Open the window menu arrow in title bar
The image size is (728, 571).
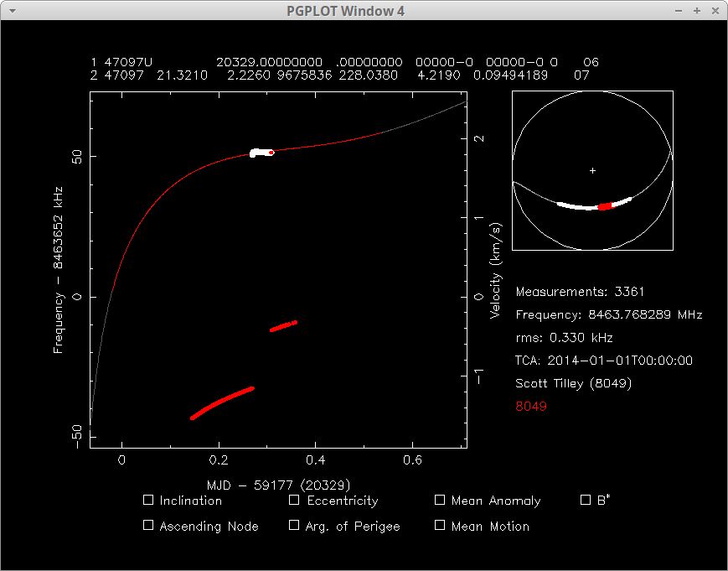[12, 11]
